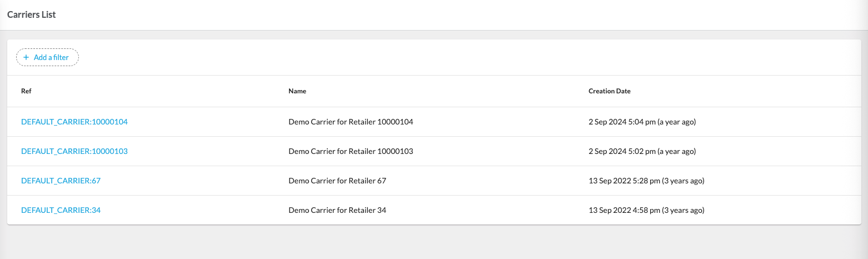The image size is (868, 259).
Task: Click the Creation Date column header
Action: point(609,91)
